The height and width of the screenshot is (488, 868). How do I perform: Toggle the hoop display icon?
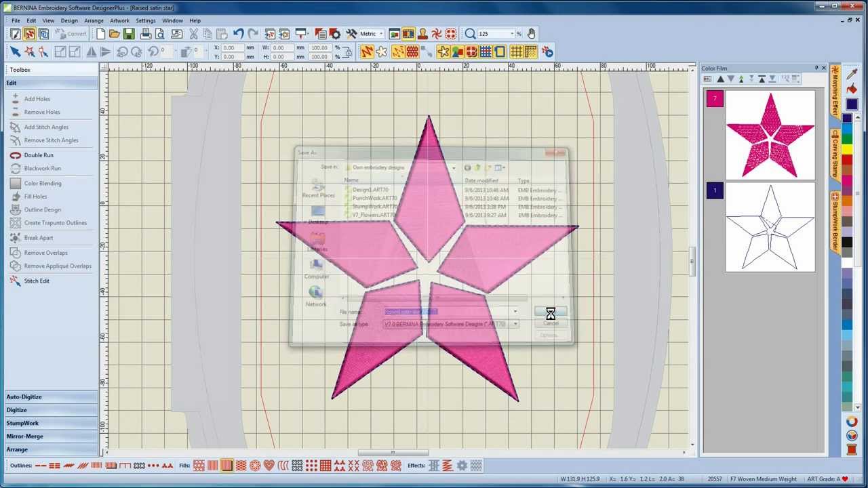500,52
